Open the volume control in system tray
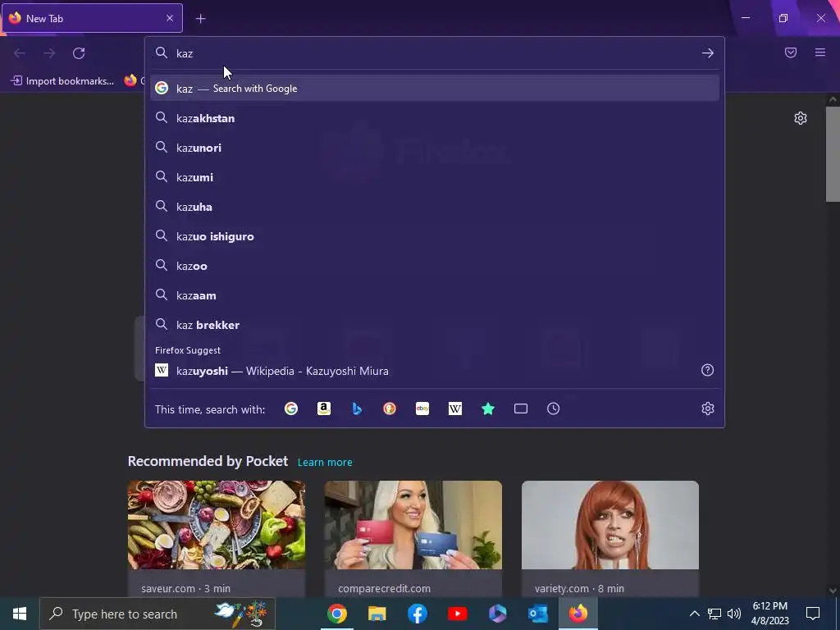 click(734, 614)
